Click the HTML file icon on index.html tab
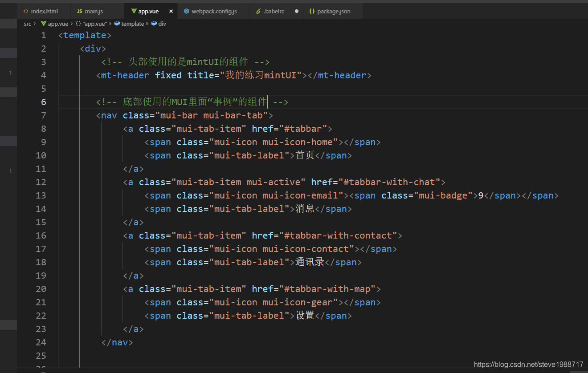588x373 pixels. (x=26, y=11)
